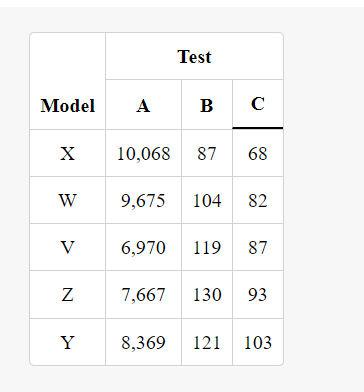The image size is (364, 392).
Task: Select the cell showing 8,369
Action: 143,342
